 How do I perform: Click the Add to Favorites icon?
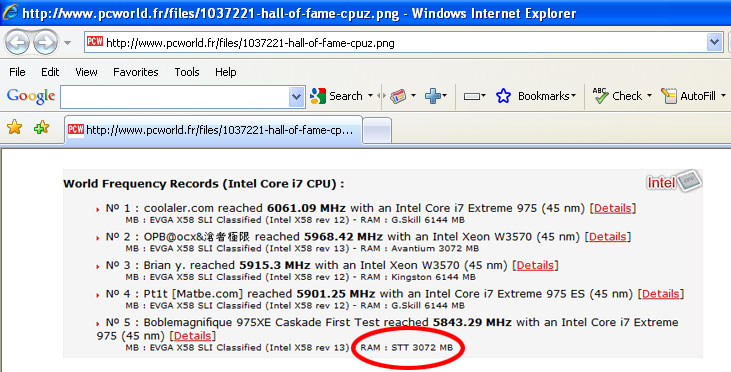pos(41,127)
